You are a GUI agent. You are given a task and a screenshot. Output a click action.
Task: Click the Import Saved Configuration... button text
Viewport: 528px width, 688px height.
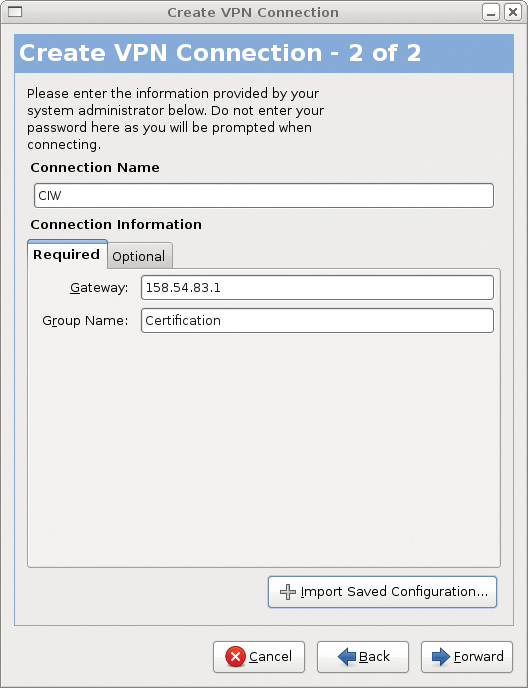[394, 591]
